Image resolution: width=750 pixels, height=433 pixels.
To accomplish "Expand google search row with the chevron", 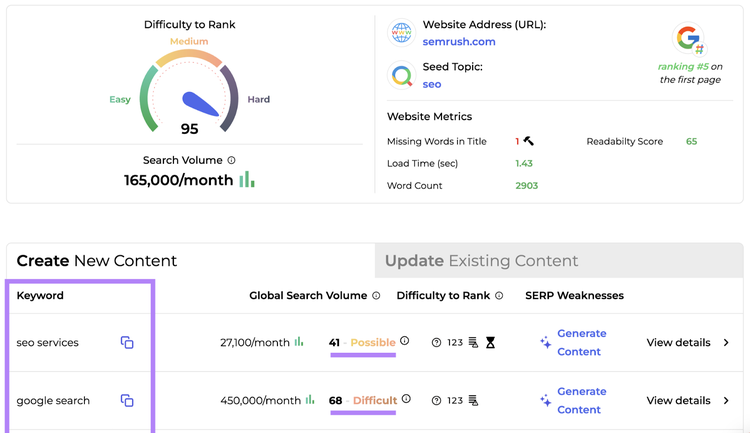I will point(726,400).
